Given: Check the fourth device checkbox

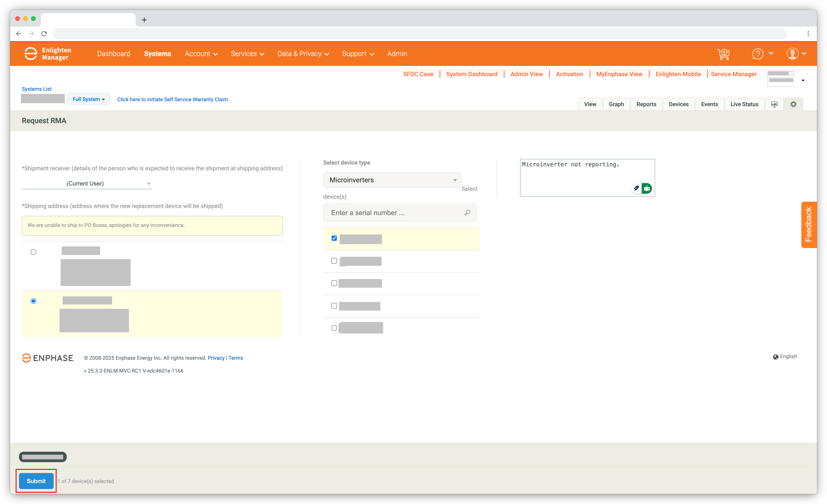Looking at the screenshot, I should tap(334, 306).
